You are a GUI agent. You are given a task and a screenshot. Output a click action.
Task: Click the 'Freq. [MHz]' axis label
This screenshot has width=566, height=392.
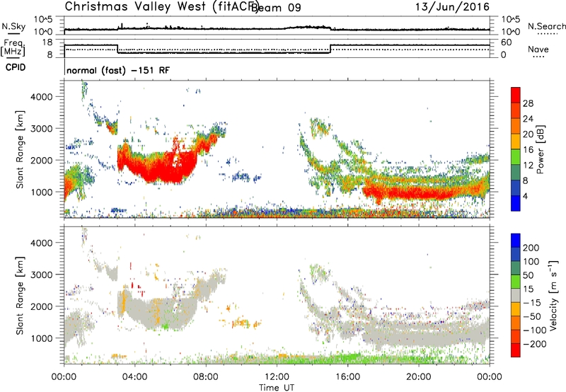pyautogui.click(x=13, y=48)
